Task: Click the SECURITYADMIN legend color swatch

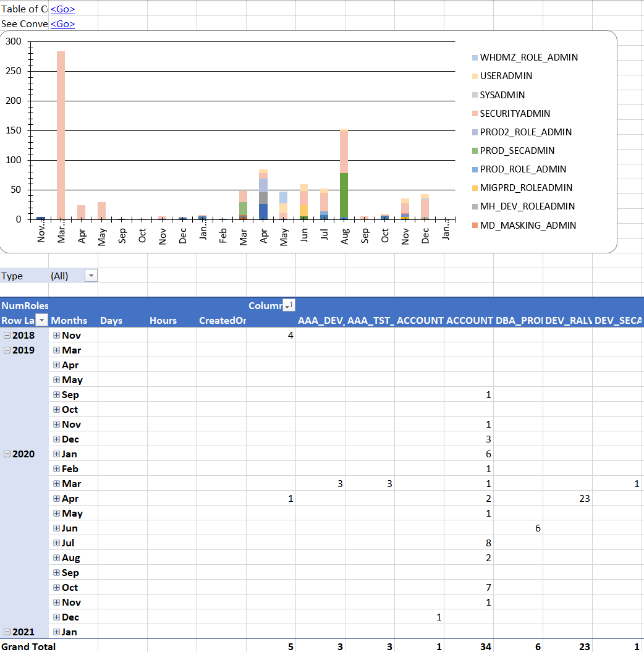Action: tap(474, 114)
